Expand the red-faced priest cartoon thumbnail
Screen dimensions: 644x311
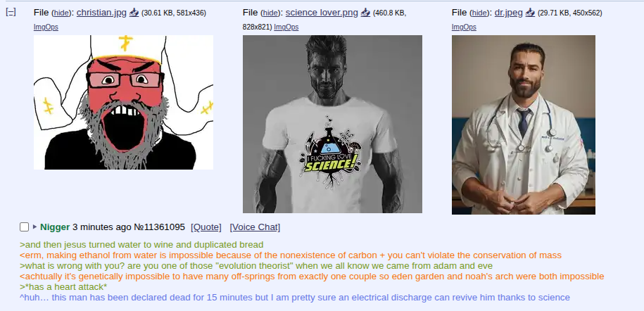123,102
